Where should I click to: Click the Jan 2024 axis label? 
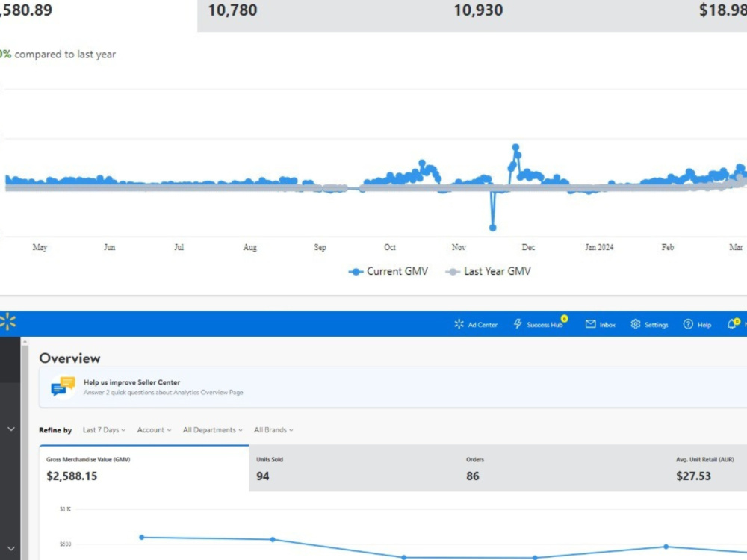pyautogui.click(x=599, y=247)
